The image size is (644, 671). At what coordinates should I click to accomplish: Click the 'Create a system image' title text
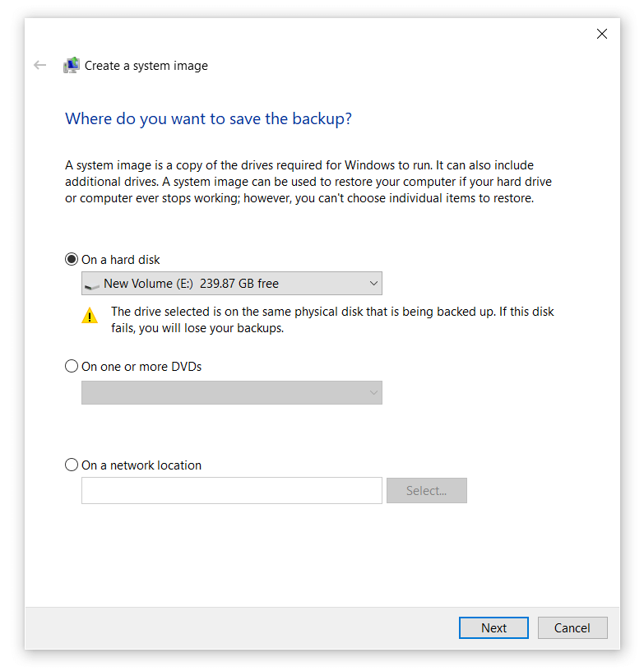146,66
